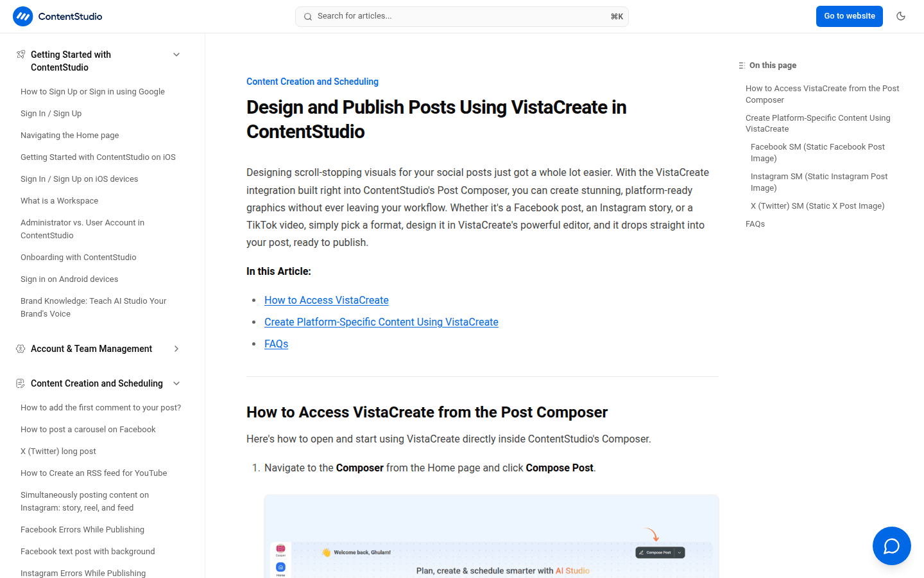Jump to FAQs link in article
This screenshot has width=924, height=578.
(x=276, y=344)
